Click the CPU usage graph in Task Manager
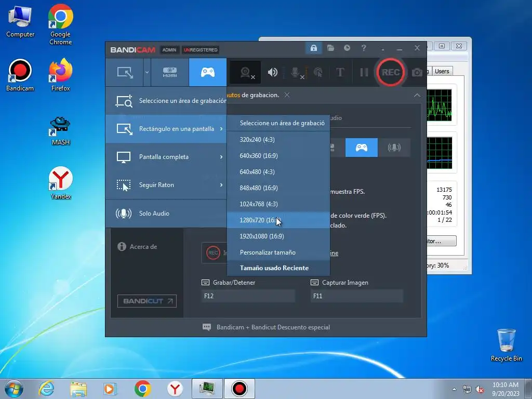The width and height of the screenshot is (532, 399). click(x=440, y=105)
